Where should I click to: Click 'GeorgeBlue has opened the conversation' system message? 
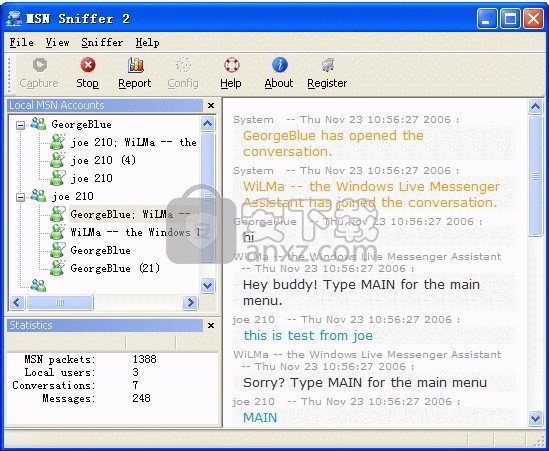[x=333, y=144]
